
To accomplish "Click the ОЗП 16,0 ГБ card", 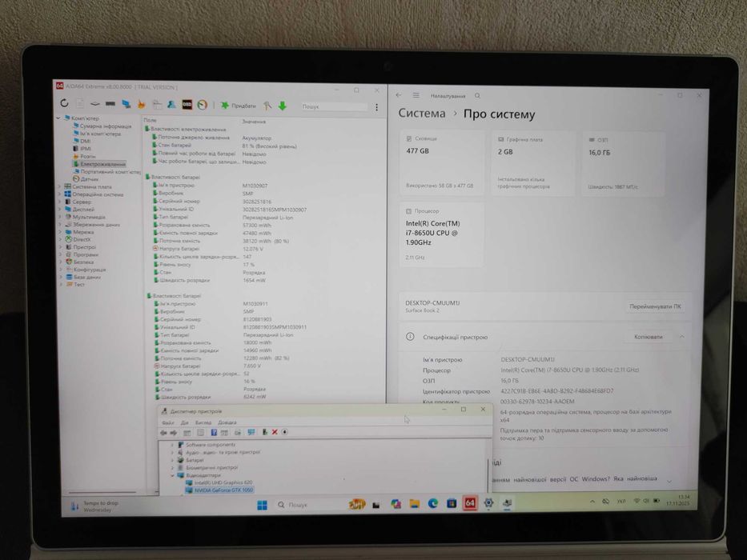I will point(624,164).
